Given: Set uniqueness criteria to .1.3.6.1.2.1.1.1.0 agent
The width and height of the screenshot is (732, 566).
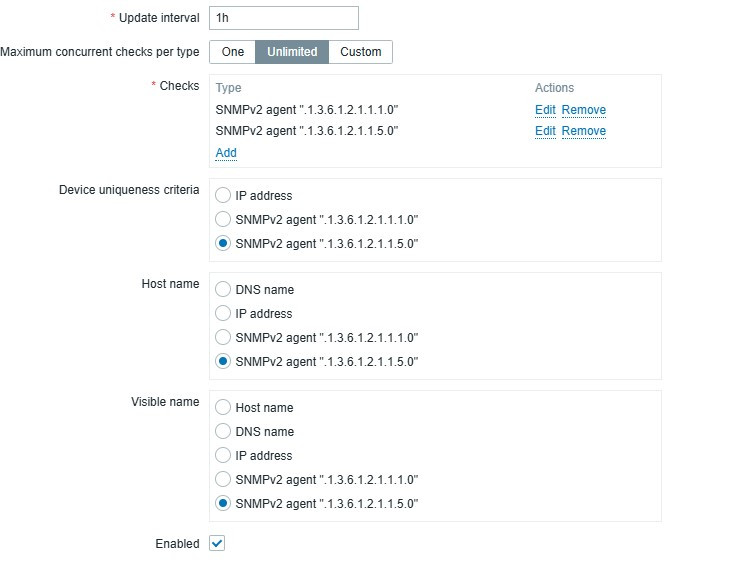Looking at the screenshot, I should (223, 220).
